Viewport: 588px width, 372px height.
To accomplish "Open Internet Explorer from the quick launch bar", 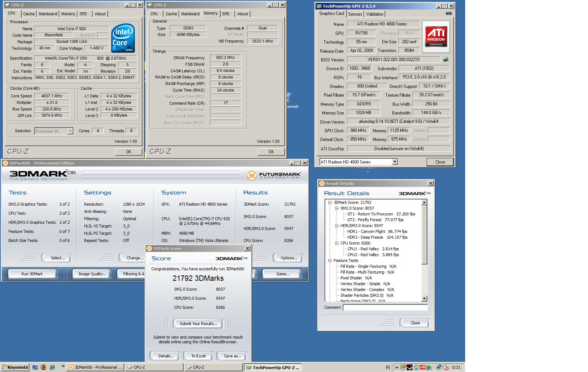I will coord(52,367).
